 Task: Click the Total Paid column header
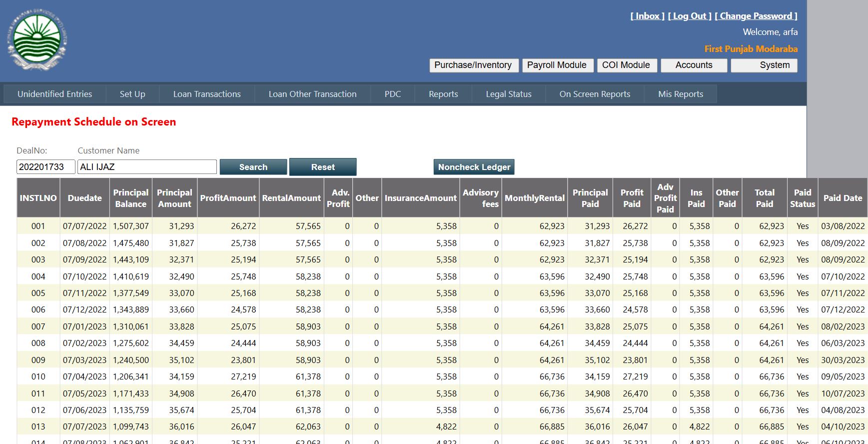[765, 198]
